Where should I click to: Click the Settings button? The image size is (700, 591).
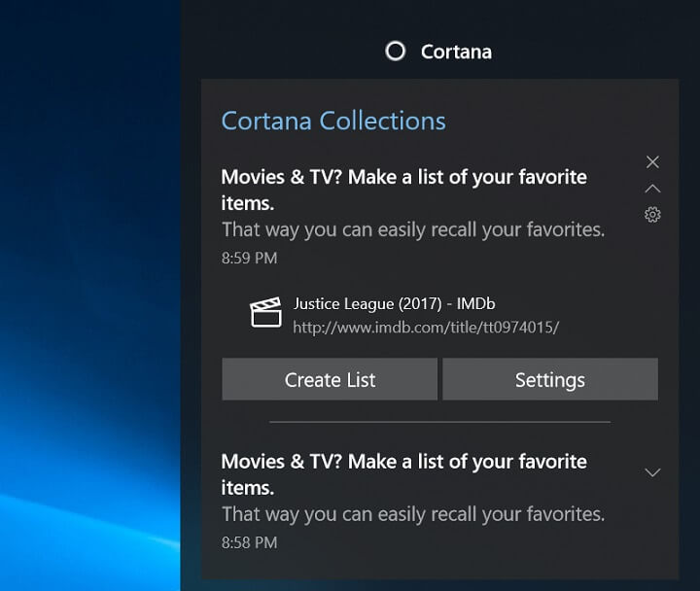(550, 379)
